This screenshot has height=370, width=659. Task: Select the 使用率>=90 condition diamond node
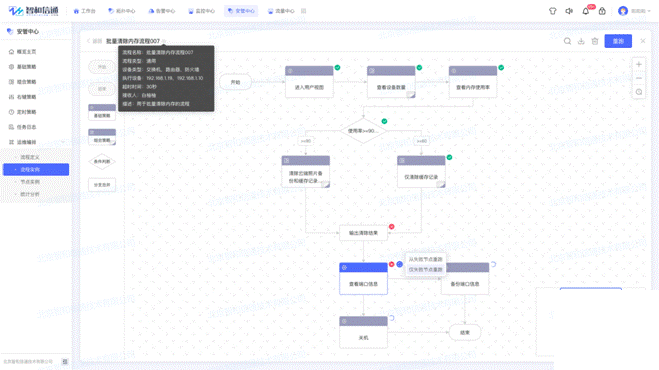click(x=363, y=131)
